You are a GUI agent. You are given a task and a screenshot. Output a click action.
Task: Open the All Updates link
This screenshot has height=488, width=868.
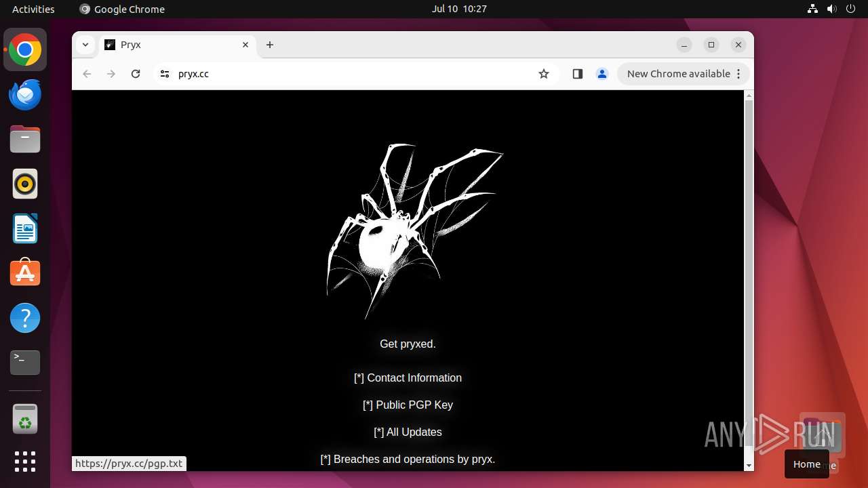coord(408,432)
